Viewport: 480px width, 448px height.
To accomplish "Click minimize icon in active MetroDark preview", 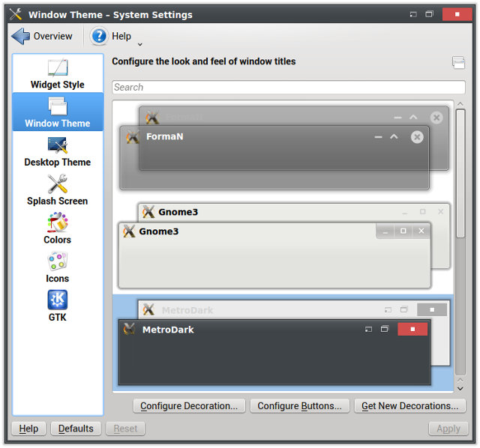I will (368, 330).
